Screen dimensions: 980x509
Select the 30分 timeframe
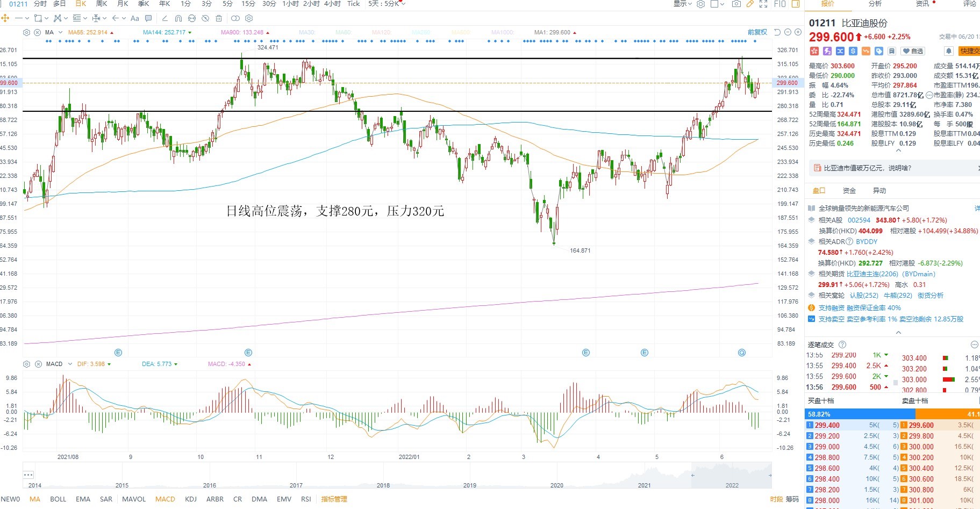(x=269, y=4)
